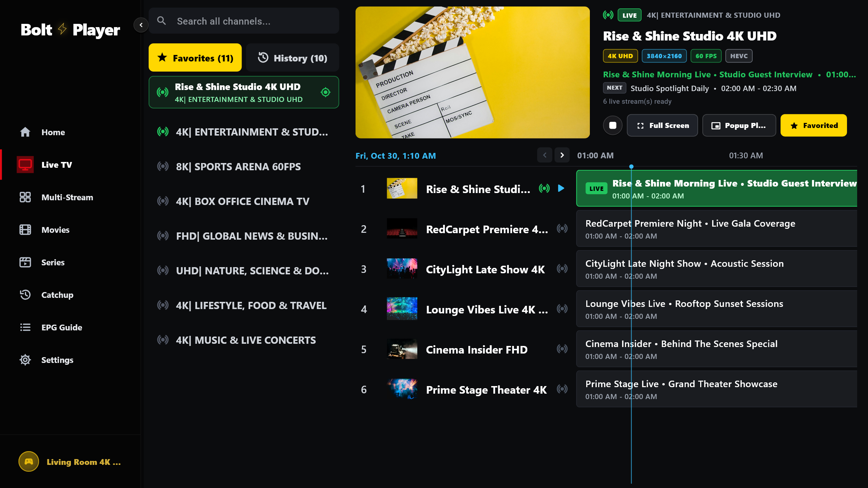This screenshot has width=868, height=488.
Task: Open Movies section
Action: pos(71,230)
